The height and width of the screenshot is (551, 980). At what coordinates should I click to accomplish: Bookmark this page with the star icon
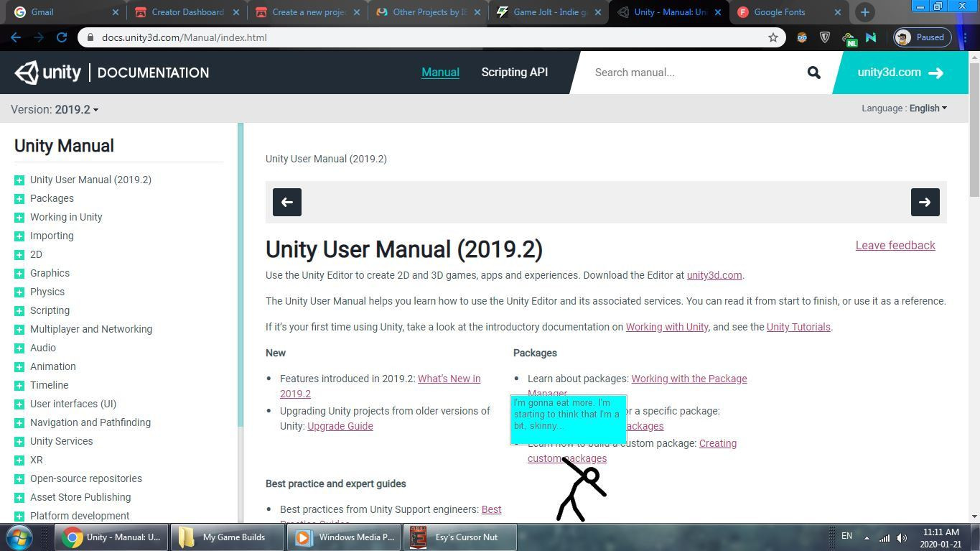pos(773,37)
